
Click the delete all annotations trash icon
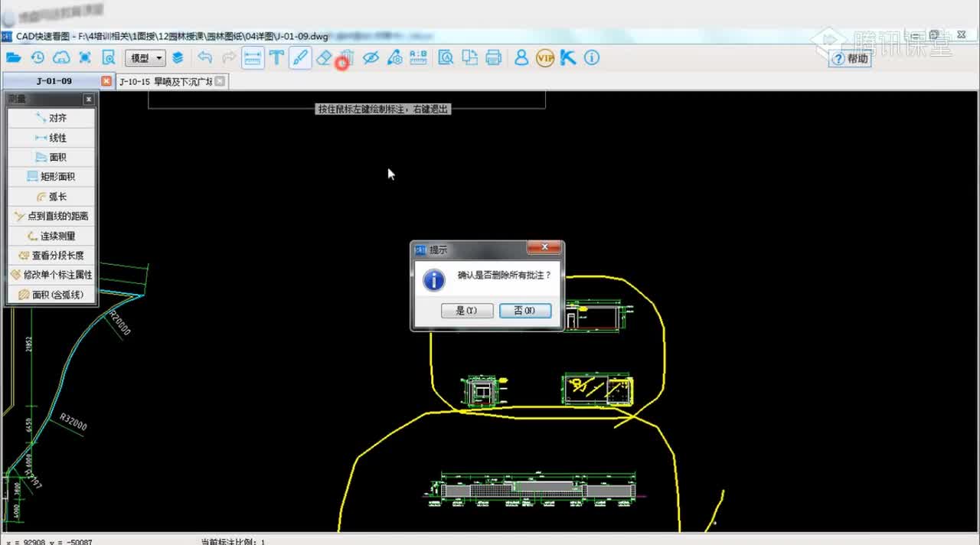click(x=347, y=57)
